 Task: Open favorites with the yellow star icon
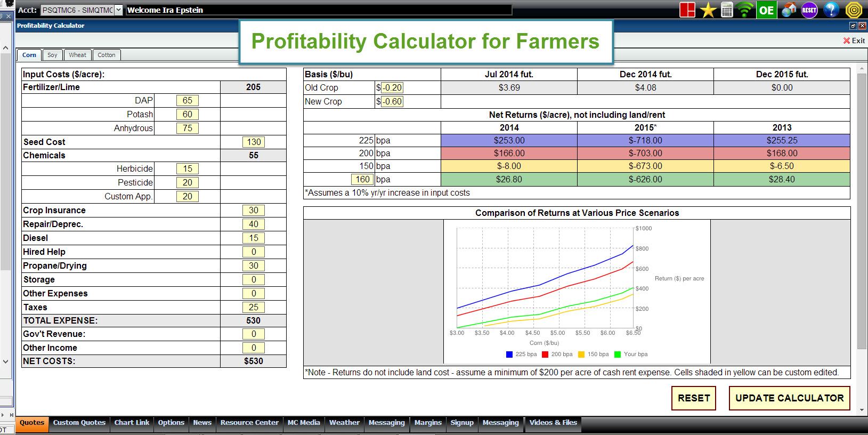tap(708, 10)
